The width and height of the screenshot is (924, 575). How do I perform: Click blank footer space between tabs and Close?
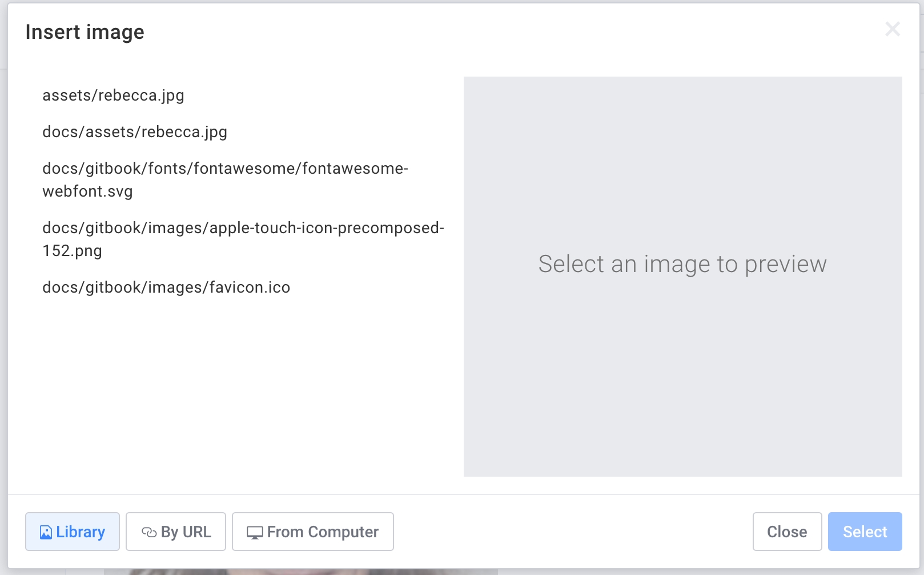click(x=571, y=532)
